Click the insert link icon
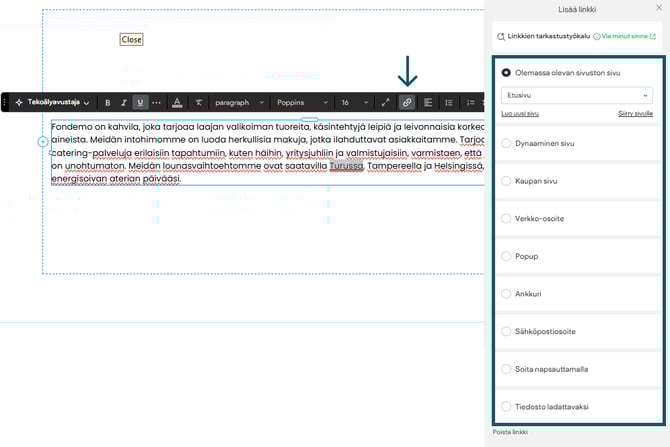The width and height of the screenshot is (670, 447). pyautogui.click(x=407, y=102)
